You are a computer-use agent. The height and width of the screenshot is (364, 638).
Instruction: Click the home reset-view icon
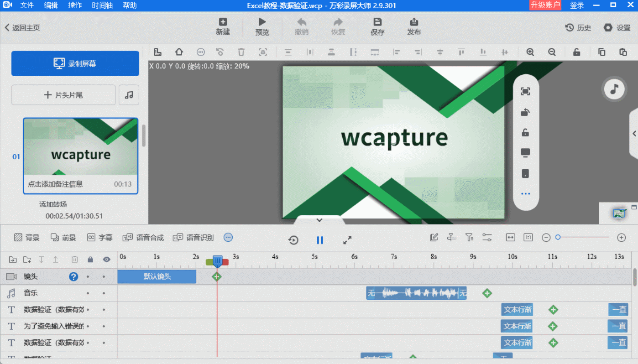179,52
